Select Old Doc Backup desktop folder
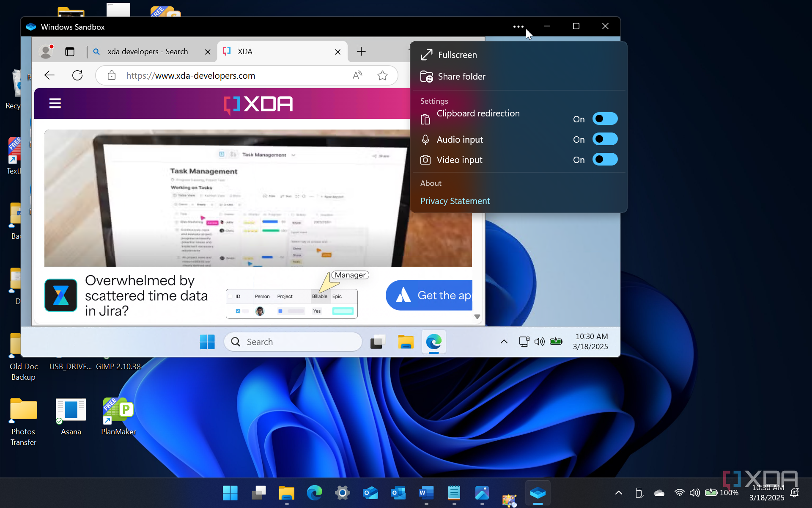Viewport: 812px width, 508px height. (x=24, y=358)
